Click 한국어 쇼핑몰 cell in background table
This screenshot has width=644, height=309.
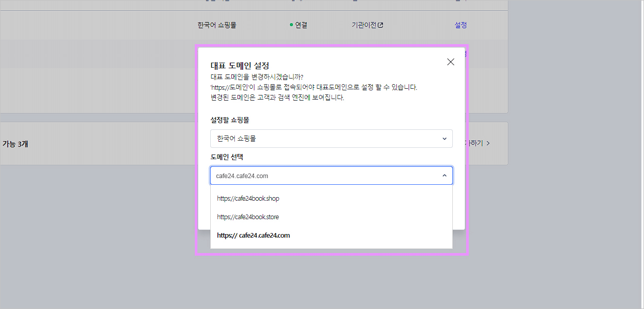click(x=217, y=25)
